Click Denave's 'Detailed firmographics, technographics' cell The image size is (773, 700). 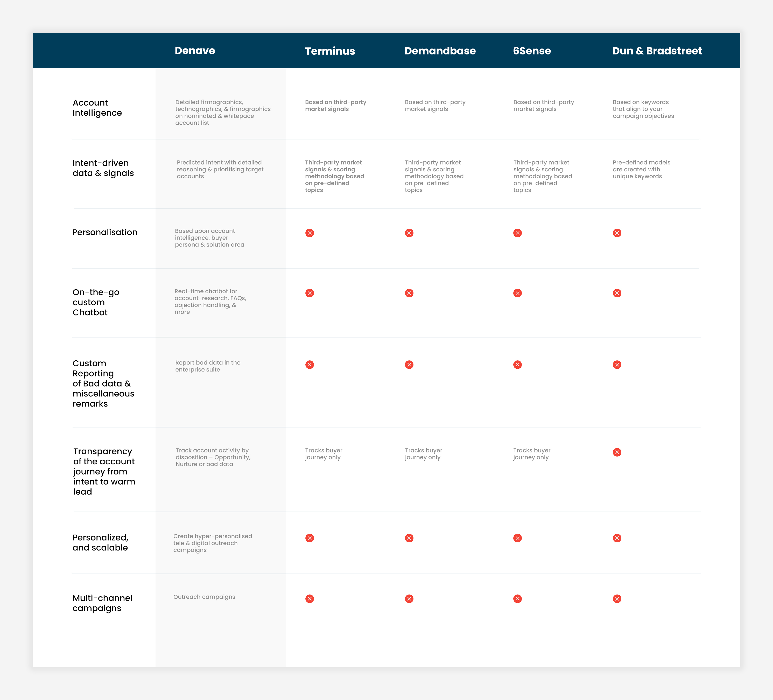click(x=223, y=112)
